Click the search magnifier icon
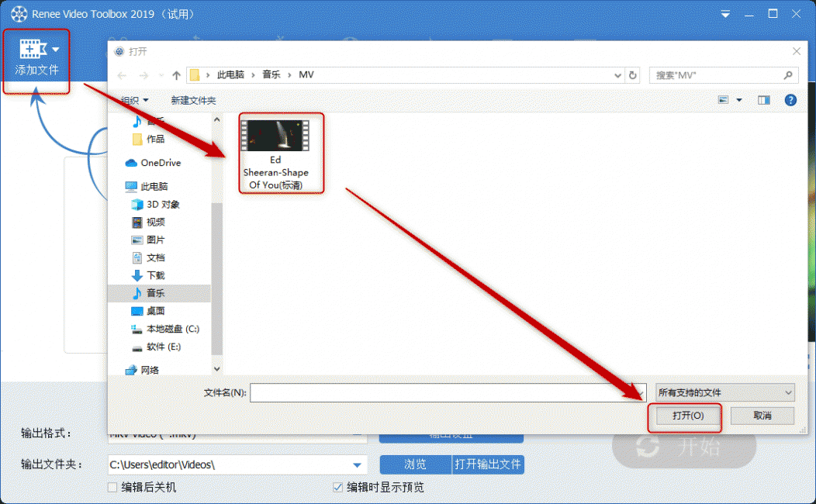The height and width of the screenshot is (504, 816). click(x=788, y=75)
